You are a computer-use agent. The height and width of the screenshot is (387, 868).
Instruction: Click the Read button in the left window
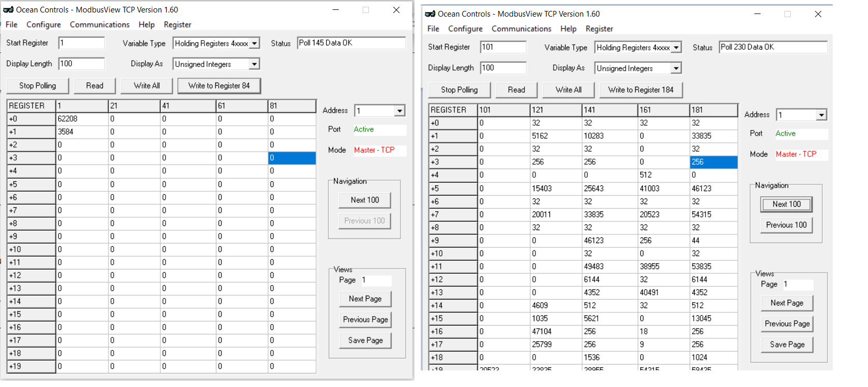coord(94,86)
